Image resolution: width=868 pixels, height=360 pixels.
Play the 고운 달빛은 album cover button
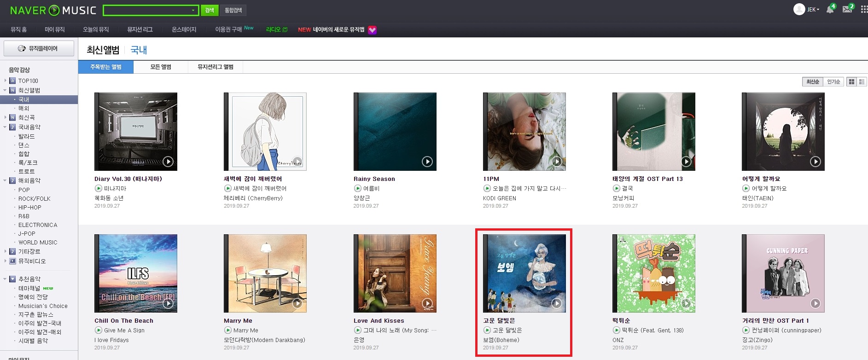[x=557, y=303]
